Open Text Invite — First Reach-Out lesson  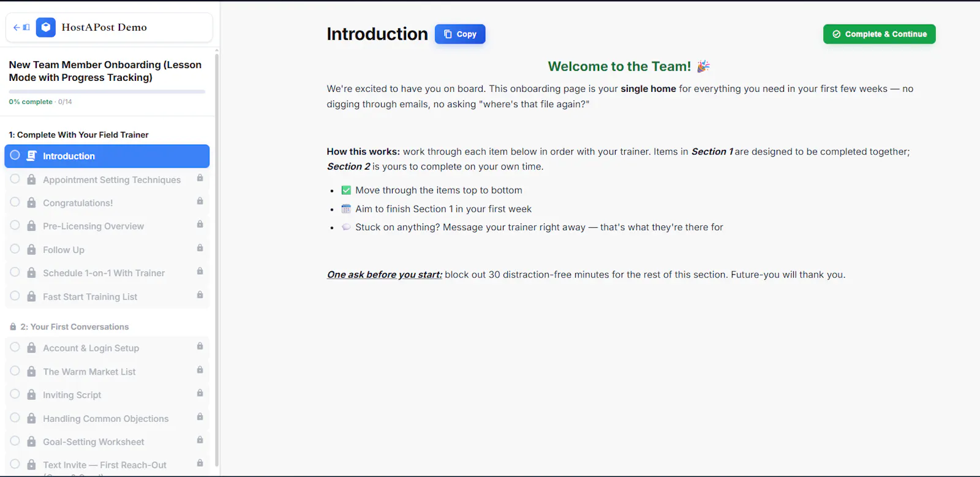point(107,465)
